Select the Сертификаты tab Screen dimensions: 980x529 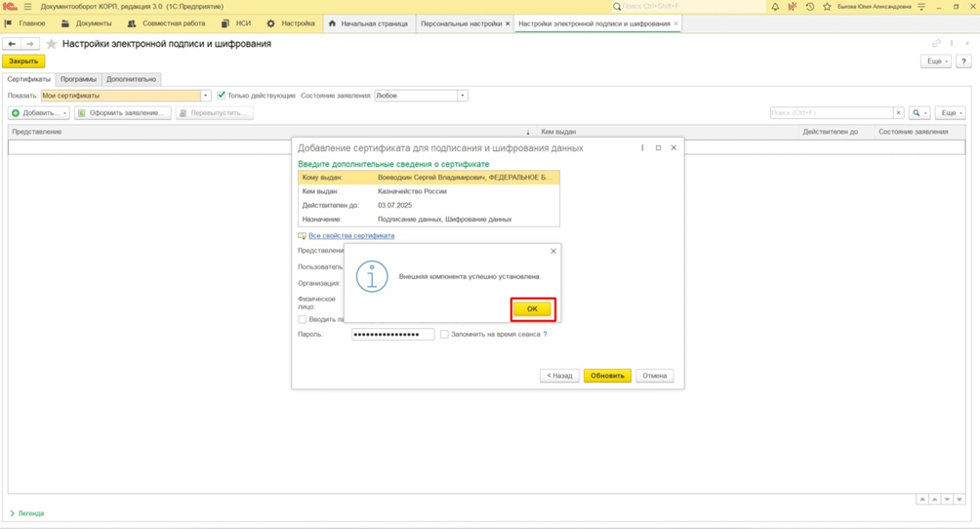tap(28, 79)
